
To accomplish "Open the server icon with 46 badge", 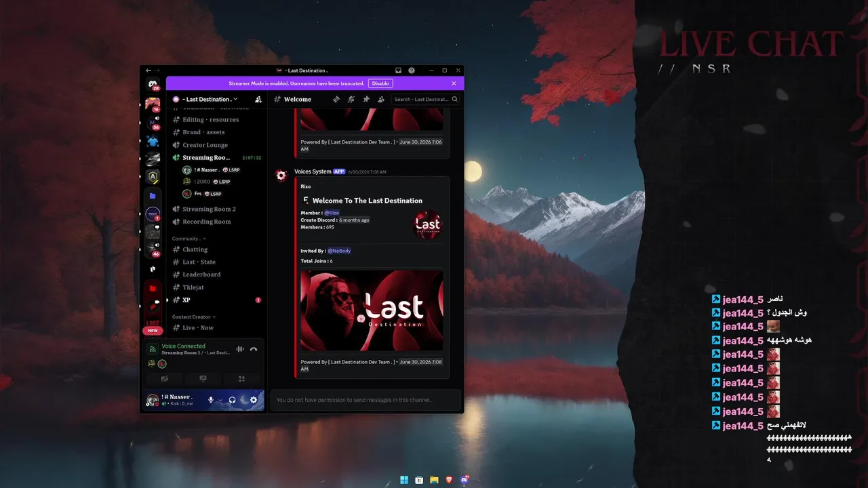I will click(153, 249).
